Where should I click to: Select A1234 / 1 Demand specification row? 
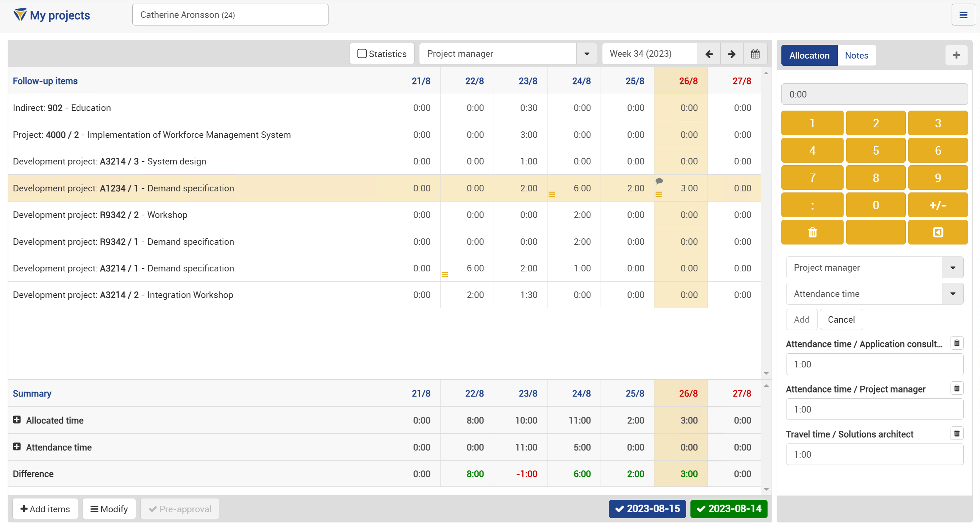coord(384,188)
